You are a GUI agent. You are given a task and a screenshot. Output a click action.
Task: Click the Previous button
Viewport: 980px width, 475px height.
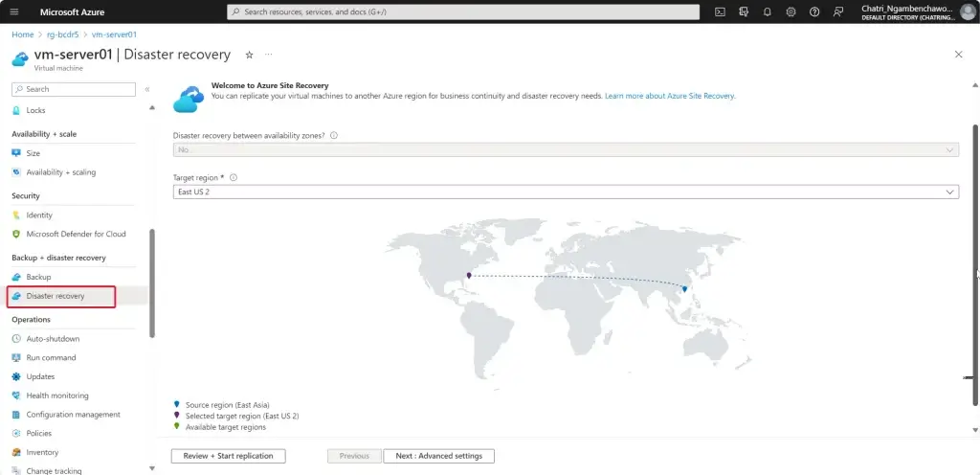pyautogui.click(x=354, y=456)
